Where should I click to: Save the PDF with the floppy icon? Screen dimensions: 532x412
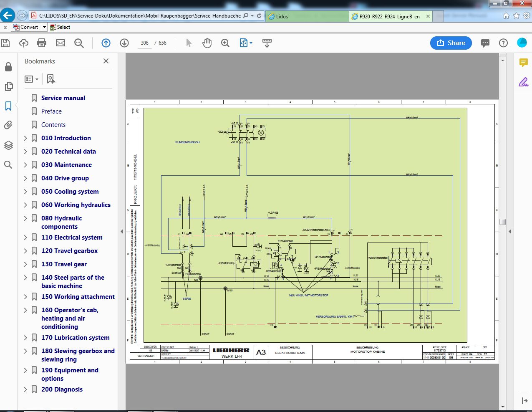click(x=5, y=43)
